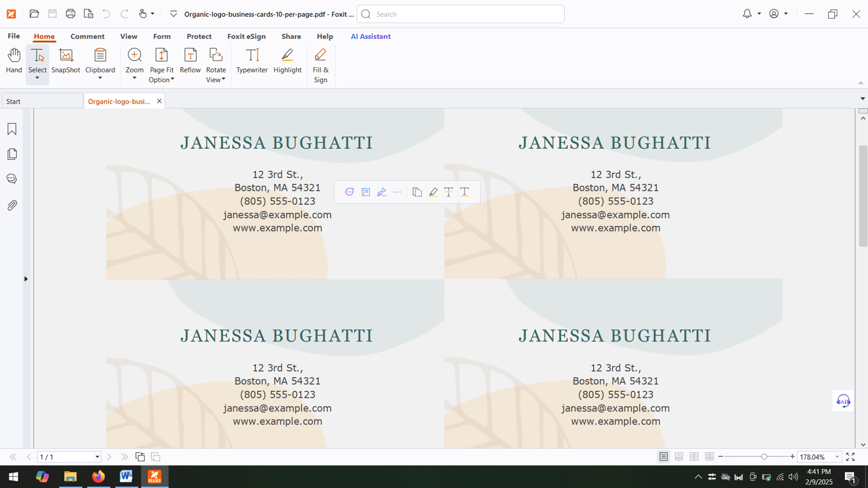Open the AI Assistant tab
This screenshot has width=868, height=488.
[x=370, y=36]
